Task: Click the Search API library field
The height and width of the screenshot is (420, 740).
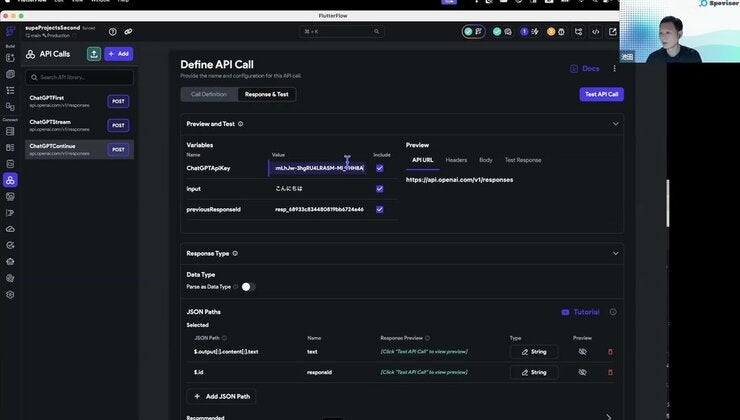Action: (x=79, y=77)
